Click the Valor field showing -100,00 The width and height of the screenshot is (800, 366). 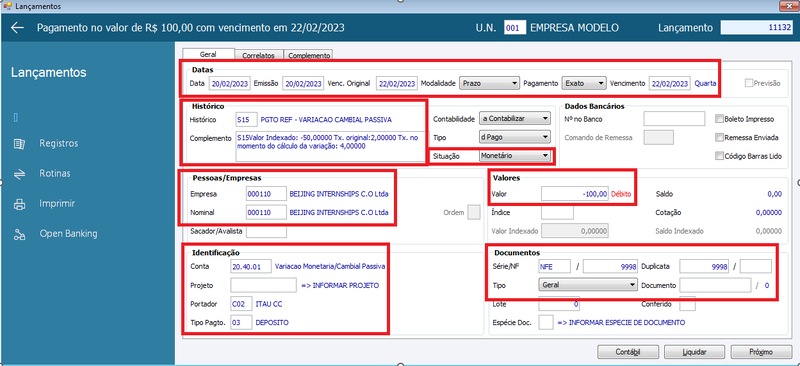[575, 194]
